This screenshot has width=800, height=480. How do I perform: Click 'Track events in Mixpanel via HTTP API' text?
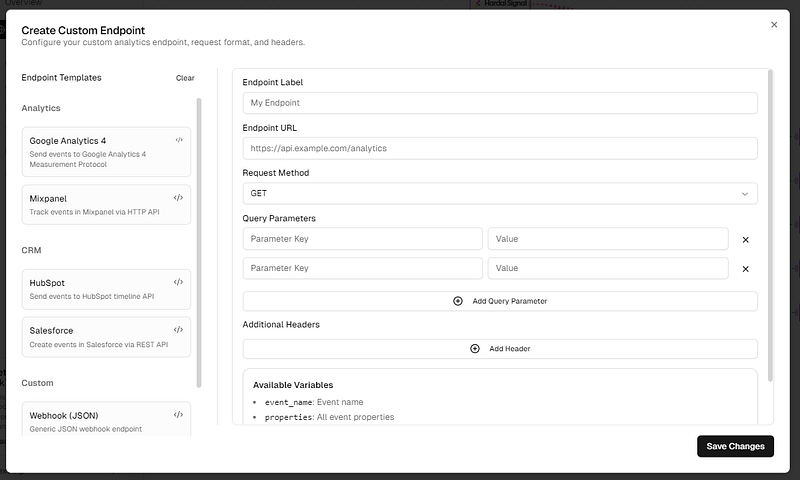pos(94,212)
